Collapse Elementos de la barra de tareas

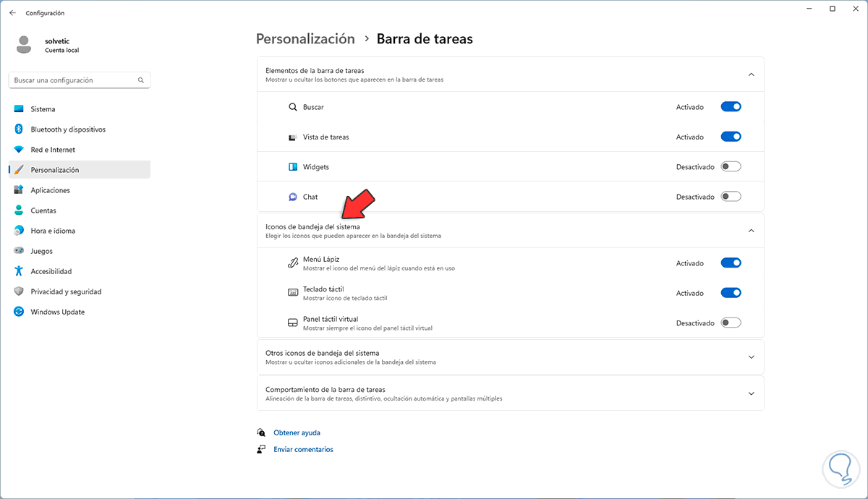point(751,74)
